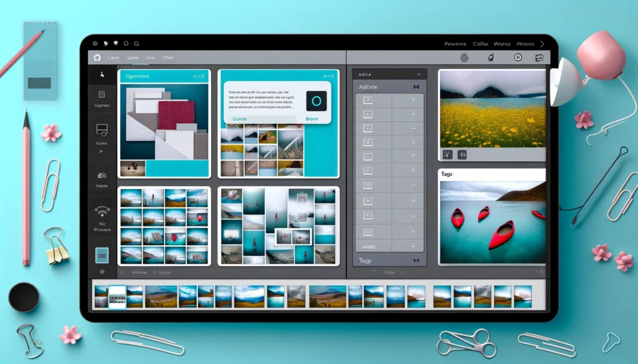Select the 4480 row in the Asllorde list
This screenshot has width=638, height=364.
point(389,245)
